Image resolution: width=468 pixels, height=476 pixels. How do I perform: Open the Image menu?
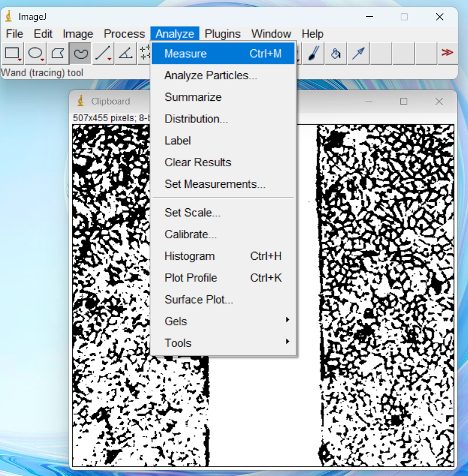77,34
